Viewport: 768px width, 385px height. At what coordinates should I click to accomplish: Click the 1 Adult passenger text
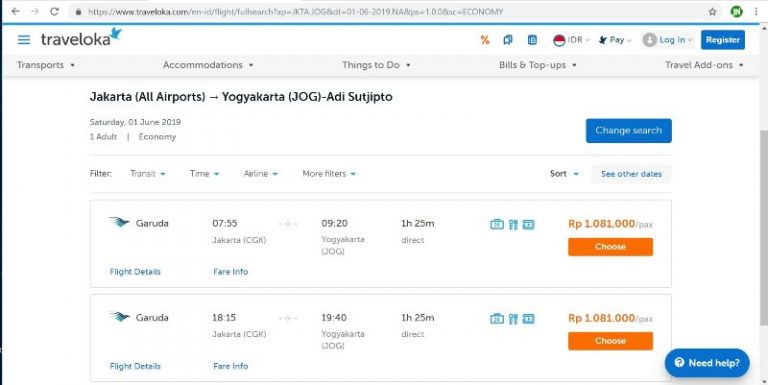(103, 137)
